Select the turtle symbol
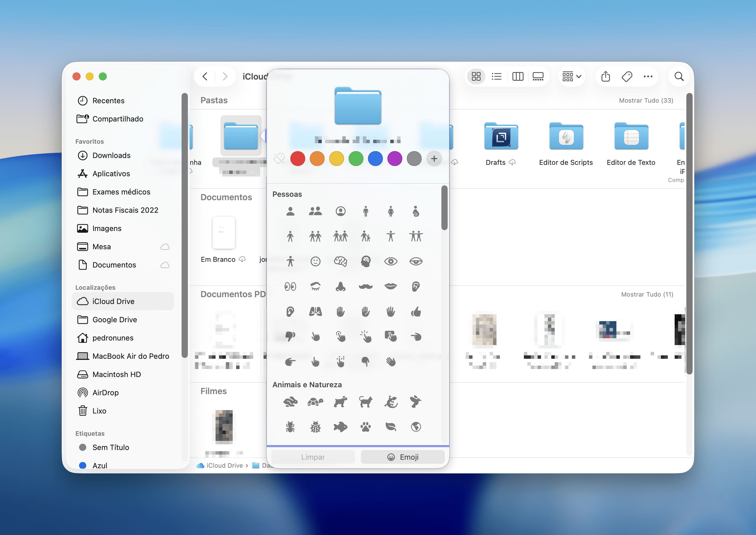Screen dimensions: 756x535 [x=315, y=402]
